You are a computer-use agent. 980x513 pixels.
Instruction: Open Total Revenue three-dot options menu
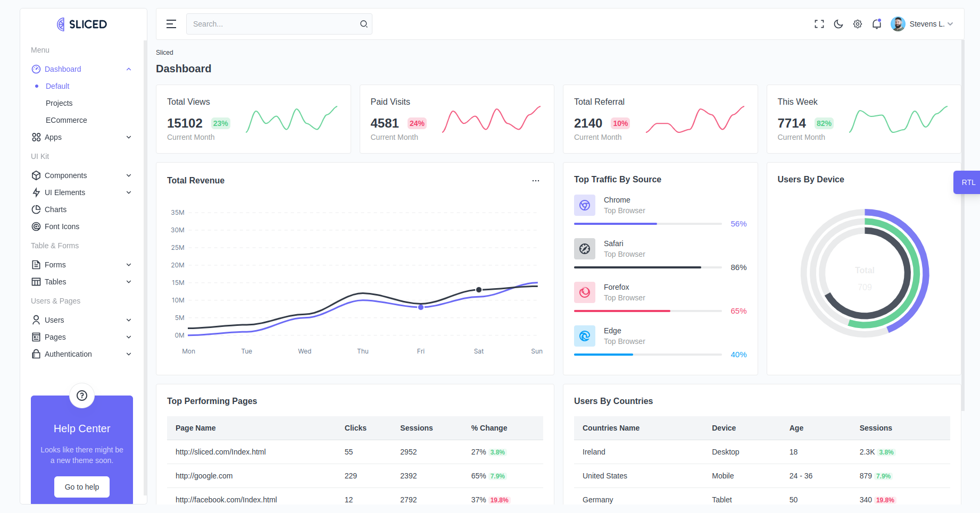535,181
